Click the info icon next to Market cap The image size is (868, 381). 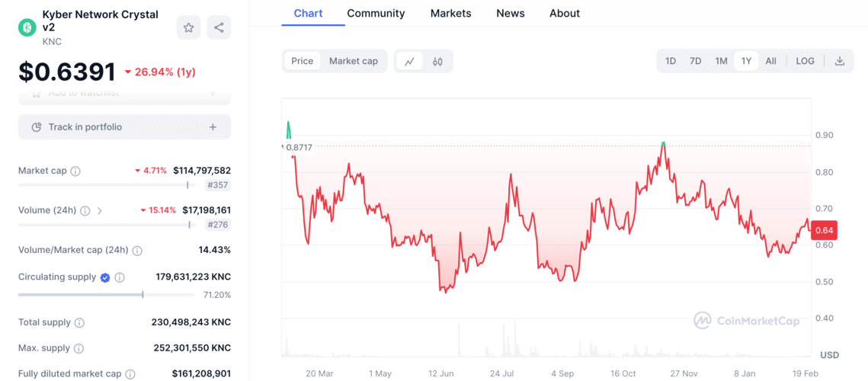pyautogui.click(x=75, y=171)
